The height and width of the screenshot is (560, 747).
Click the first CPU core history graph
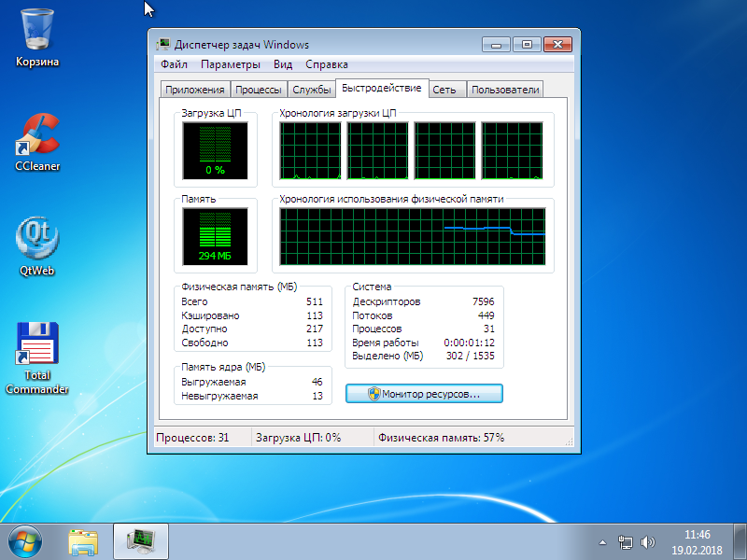click(310, 150)
